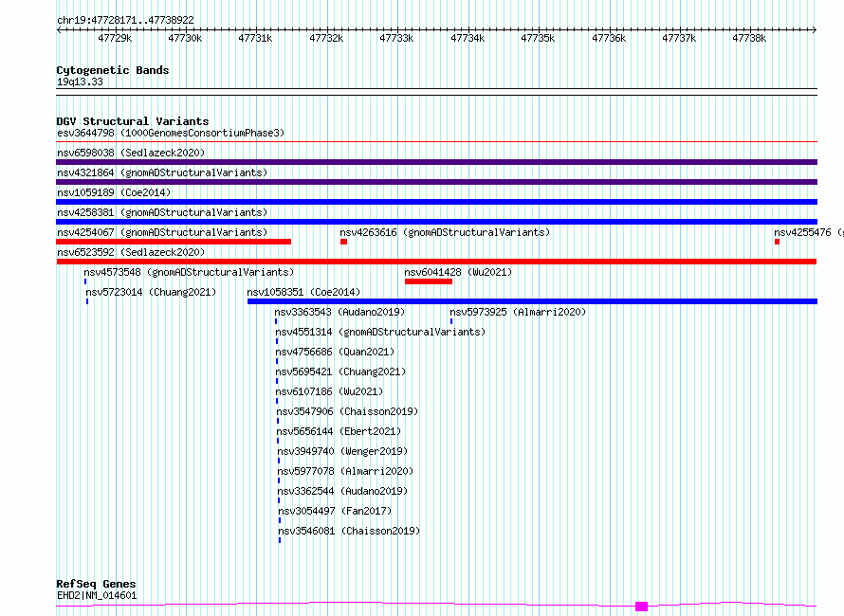Click the RefSeq Genes track title
Screen dimensions: 844x616
pos(96,584)
